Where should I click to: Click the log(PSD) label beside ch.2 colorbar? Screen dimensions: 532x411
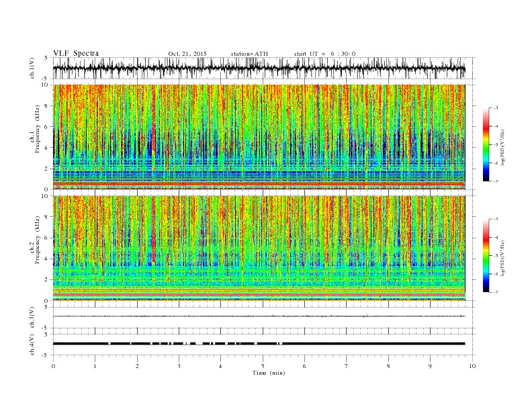pyautogui.click(x=503, y=258)
